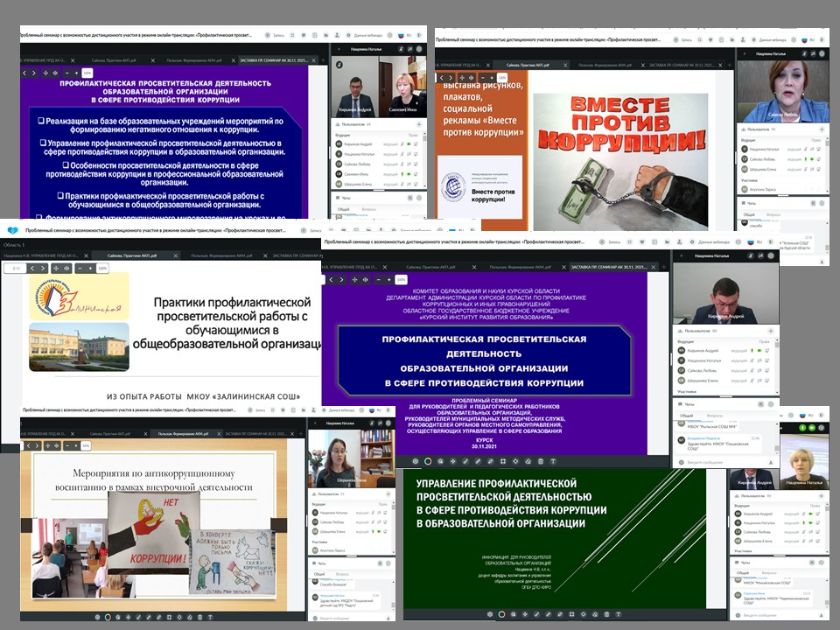
Task: Select the text tool under the classroom-photos slide
Action: point(211,617)
